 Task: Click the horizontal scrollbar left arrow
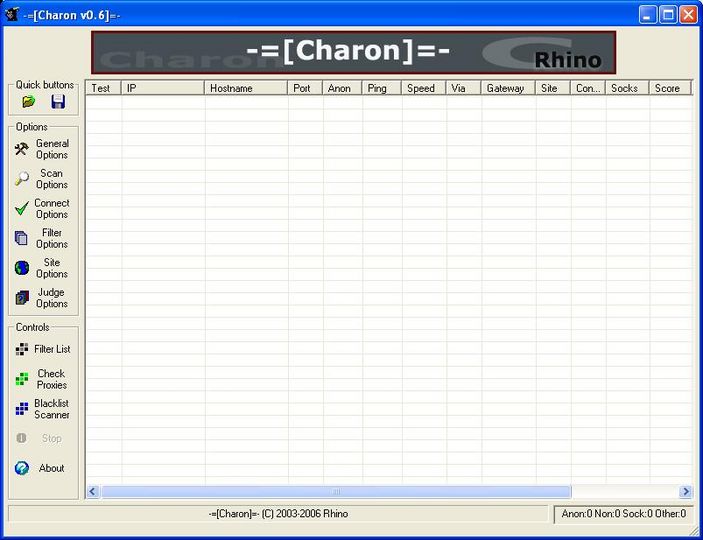pyautogui.click(x=92, y=492)
